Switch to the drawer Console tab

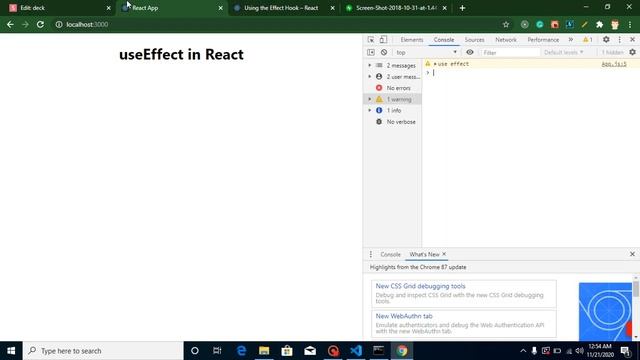tap(390, 254)
